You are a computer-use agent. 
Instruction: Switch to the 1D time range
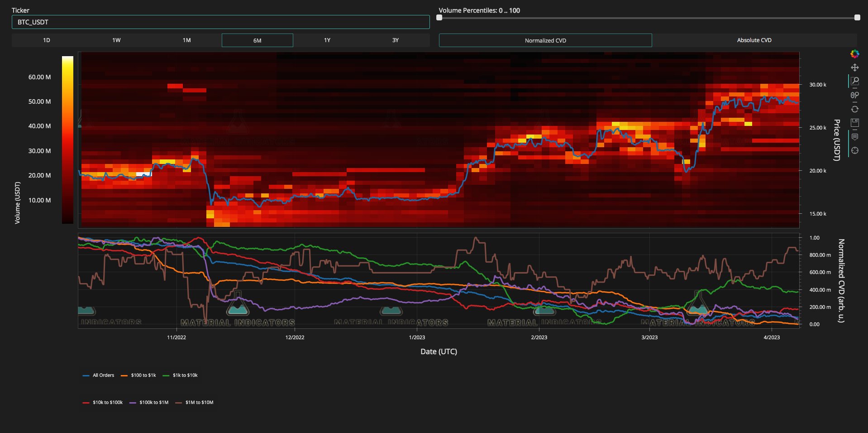click(x=47, y=40)
